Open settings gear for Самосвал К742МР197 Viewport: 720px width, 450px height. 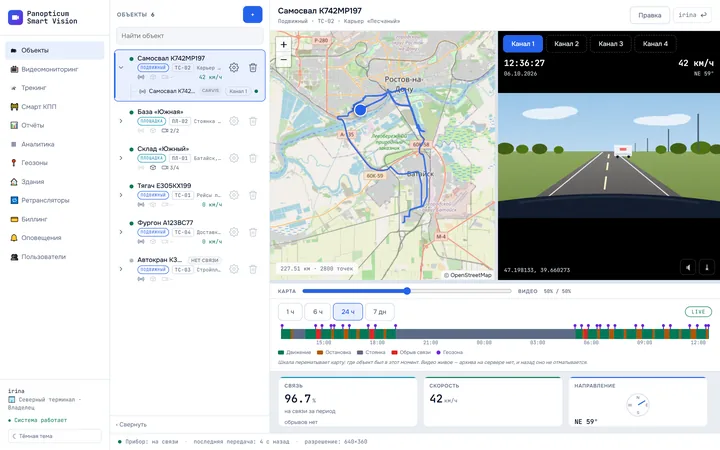(234, 68)
